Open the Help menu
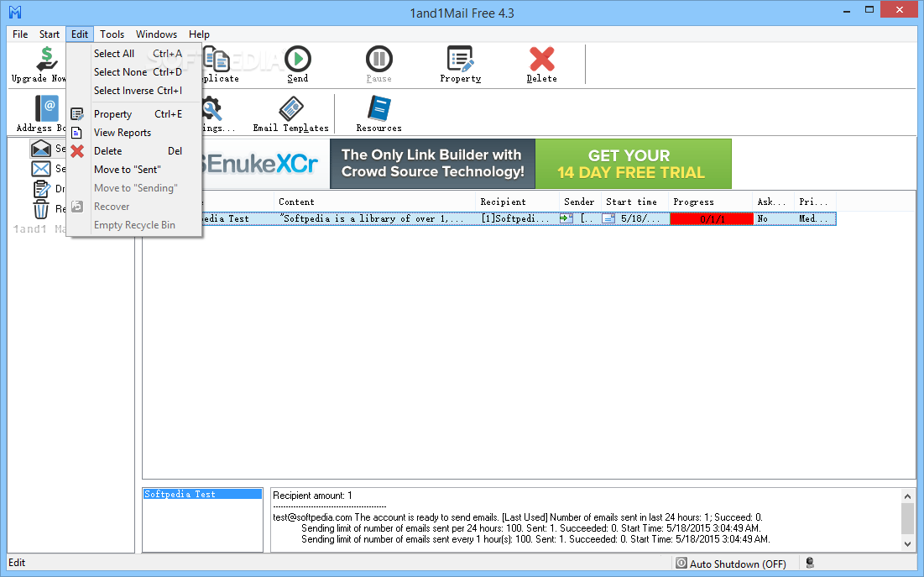Image resolution: width=924 pixels, height=577 pixels. coord(199,34)
